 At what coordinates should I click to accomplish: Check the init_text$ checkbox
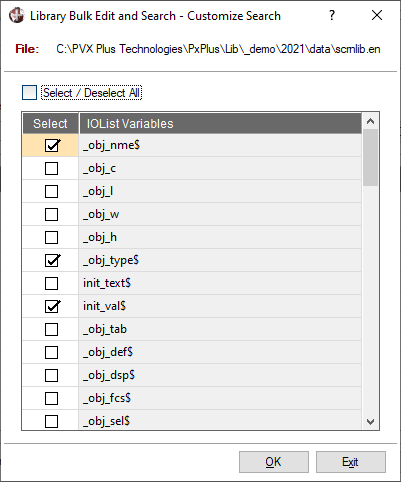(x=52, y=283)
